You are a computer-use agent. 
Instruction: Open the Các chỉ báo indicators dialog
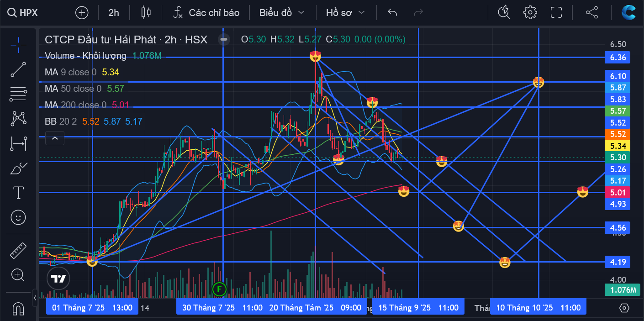[x=206, y=13]
